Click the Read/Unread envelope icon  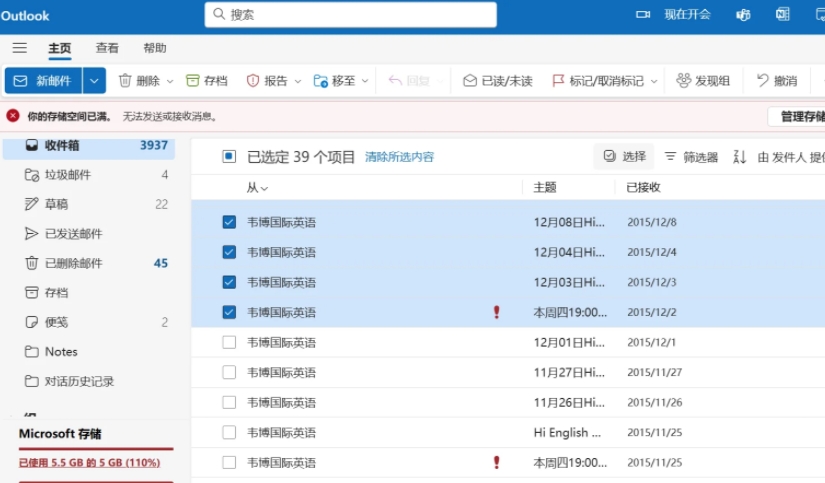pos(469,80)
